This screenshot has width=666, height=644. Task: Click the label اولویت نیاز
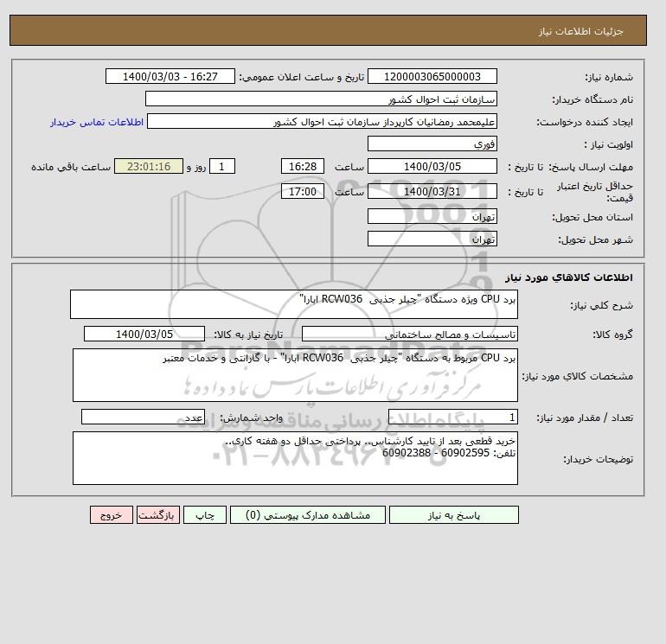[609, 144]
